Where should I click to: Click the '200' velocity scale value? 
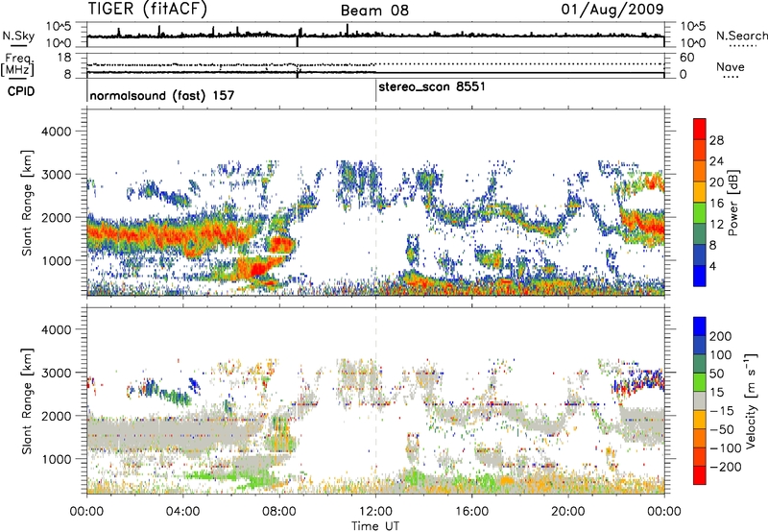pyautogui.click(x=720, y=336)
